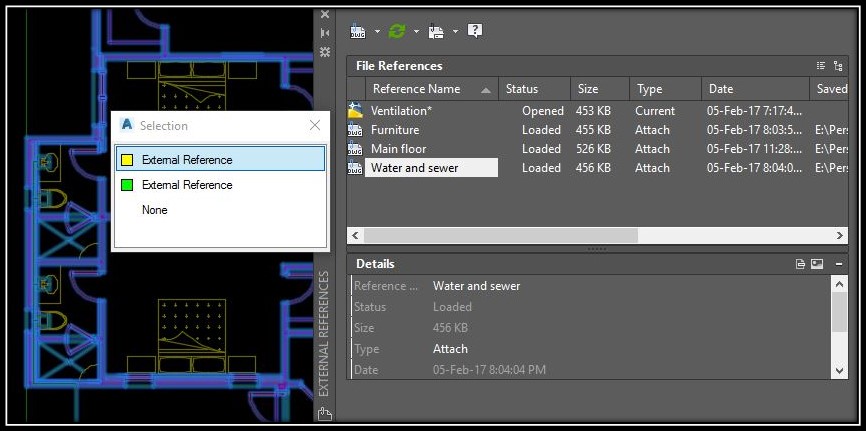Image resolution: width=866 pixels, height=431 pixels.
Task: Select green External Reference in Selection list
Action: (x=220, y=185)
